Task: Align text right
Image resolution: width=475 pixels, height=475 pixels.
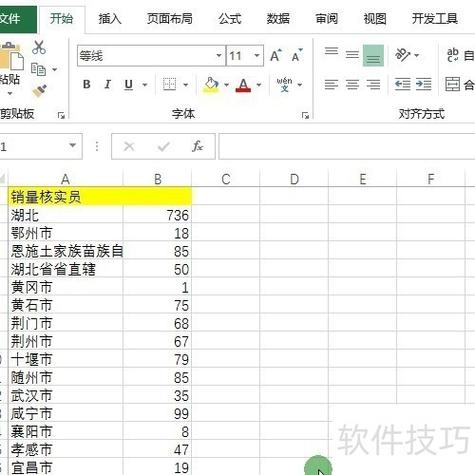Action: 373,84
